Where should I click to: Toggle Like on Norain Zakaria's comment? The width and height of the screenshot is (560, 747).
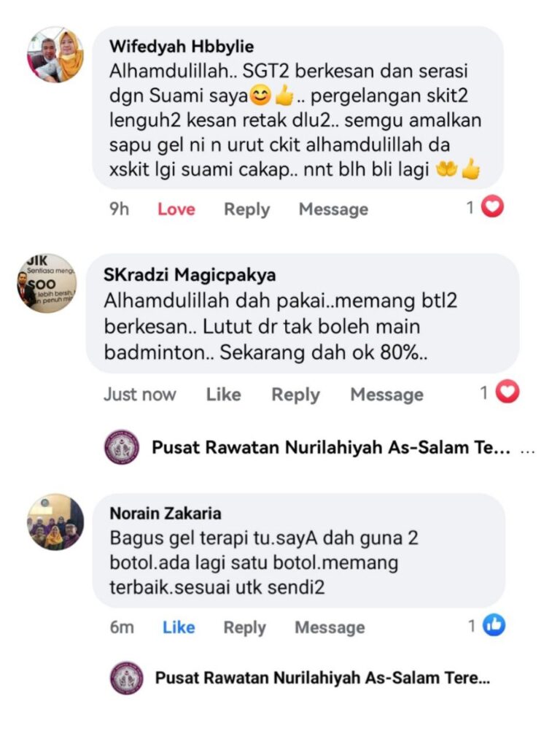coord(179,627)
